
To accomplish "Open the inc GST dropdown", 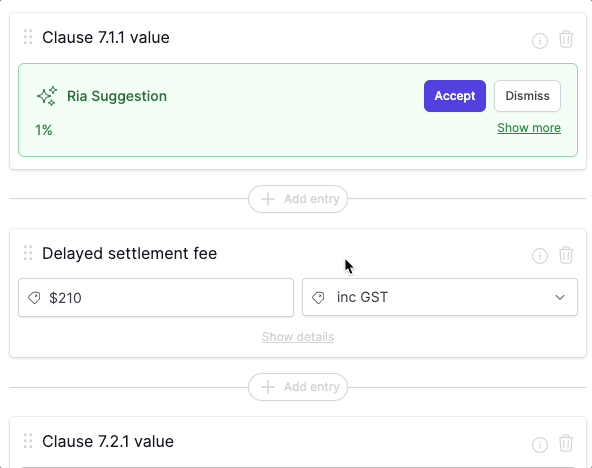I will click(x=440, y=297).
